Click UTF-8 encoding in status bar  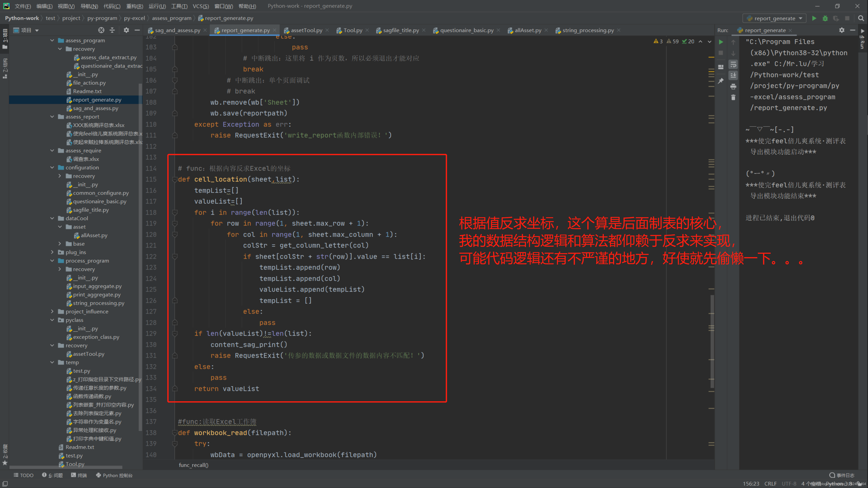pos(789,484)
